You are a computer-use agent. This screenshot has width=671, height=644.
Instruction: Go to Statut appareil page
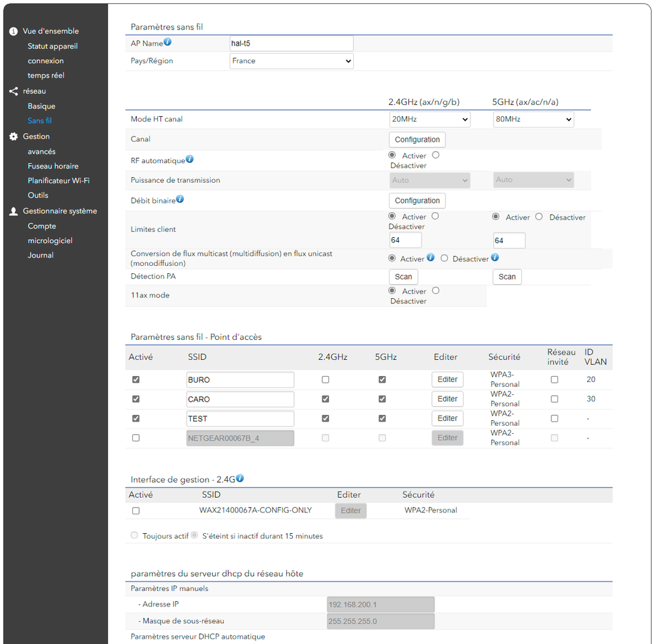point(52,46)
